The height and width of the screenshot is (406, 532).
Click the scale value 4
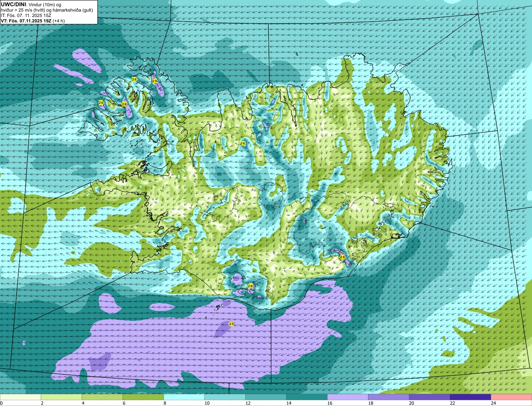click(x=82, y=403)
